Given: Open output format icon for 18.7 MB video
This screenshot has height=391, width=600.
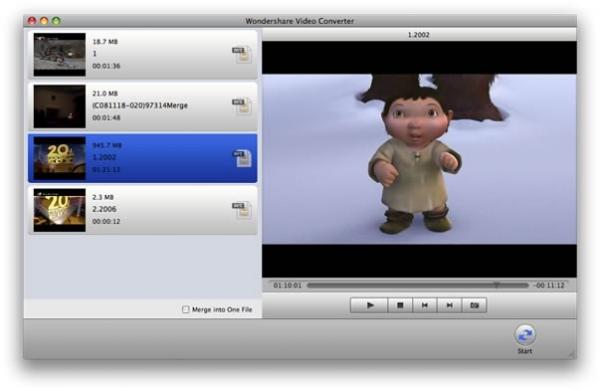Looking at the screenshot, I should click(x=241, y=55).
